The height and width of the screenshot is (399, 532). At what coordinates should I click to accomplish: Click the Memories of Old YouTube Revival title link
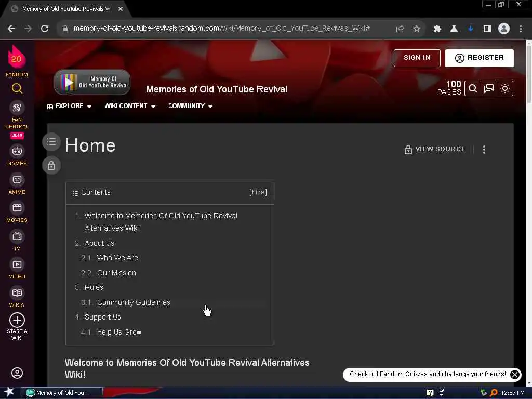point(217,89)
